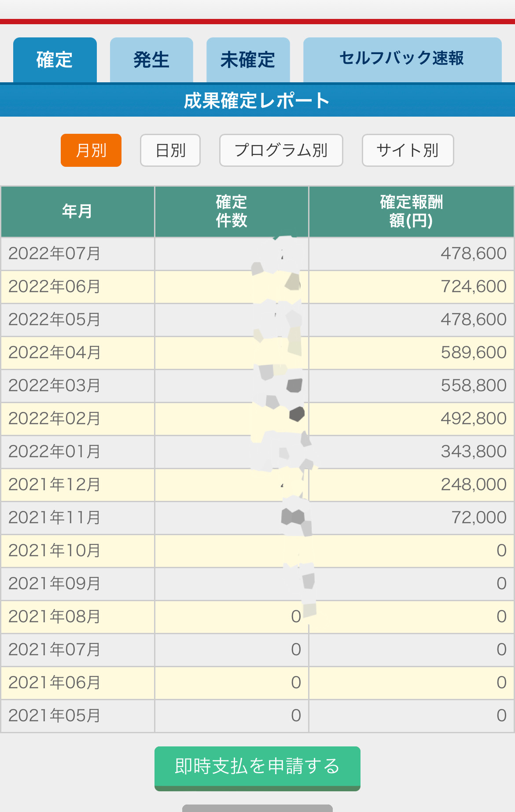
Task: Switch to the 確定 tab
Action: [x=55, y=60]
